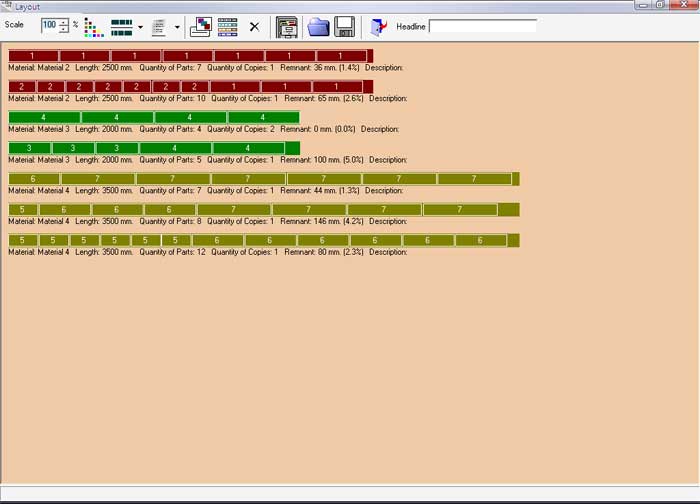Viewport: 700px width, 504px height.
Task: Click part 3 in the second green bar
Action: click(30, 148)
